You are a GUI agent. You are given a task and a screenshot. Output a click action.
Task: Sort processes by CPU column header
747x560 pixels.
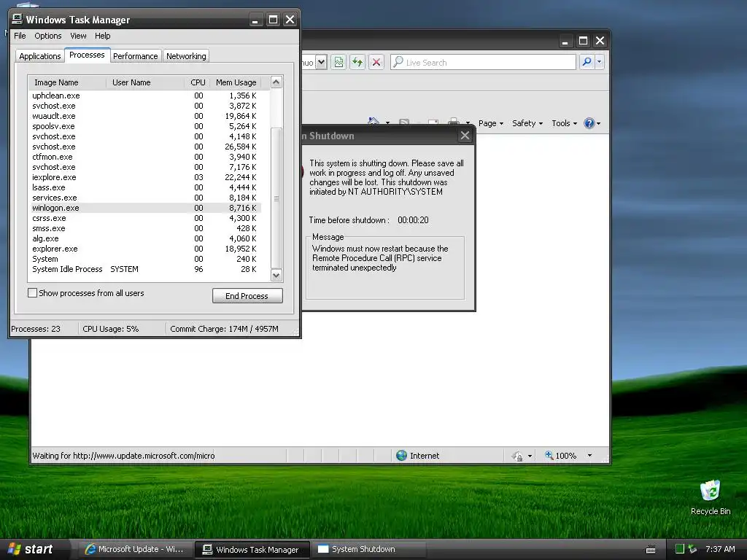click(x=198, y=82)
